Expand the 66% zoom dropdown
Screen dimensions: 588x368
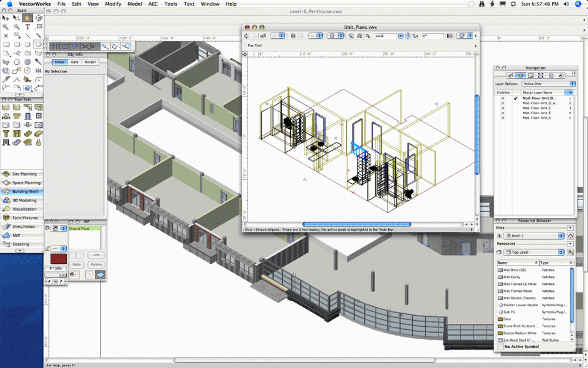click(400, 36)
